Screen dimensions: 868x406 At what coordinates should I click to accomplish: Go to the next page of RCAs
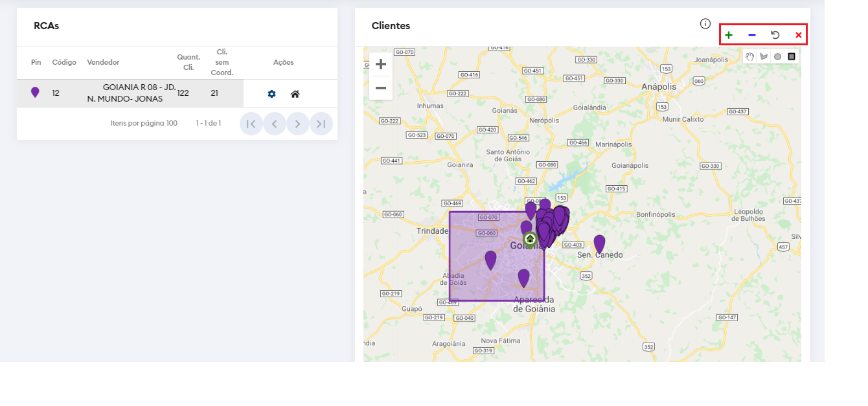[298, 124]
